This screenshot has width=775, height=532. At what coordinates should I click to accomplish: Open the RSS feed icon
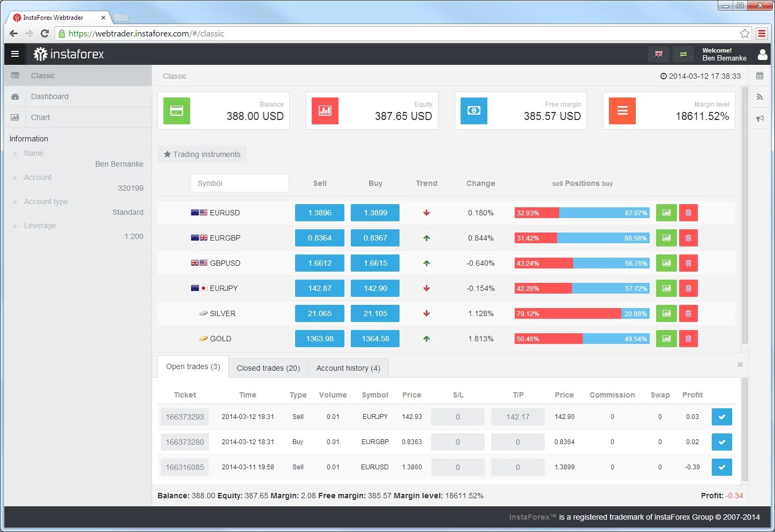click(759, 97)
